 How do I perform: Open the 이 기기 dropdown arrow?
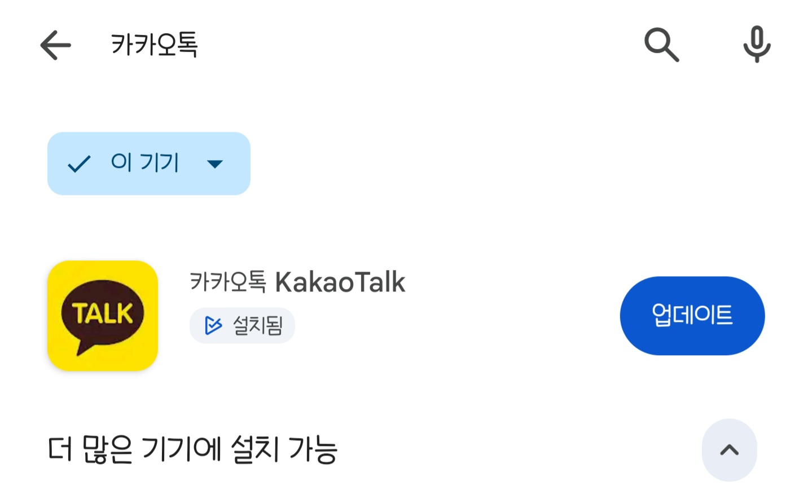214,164
